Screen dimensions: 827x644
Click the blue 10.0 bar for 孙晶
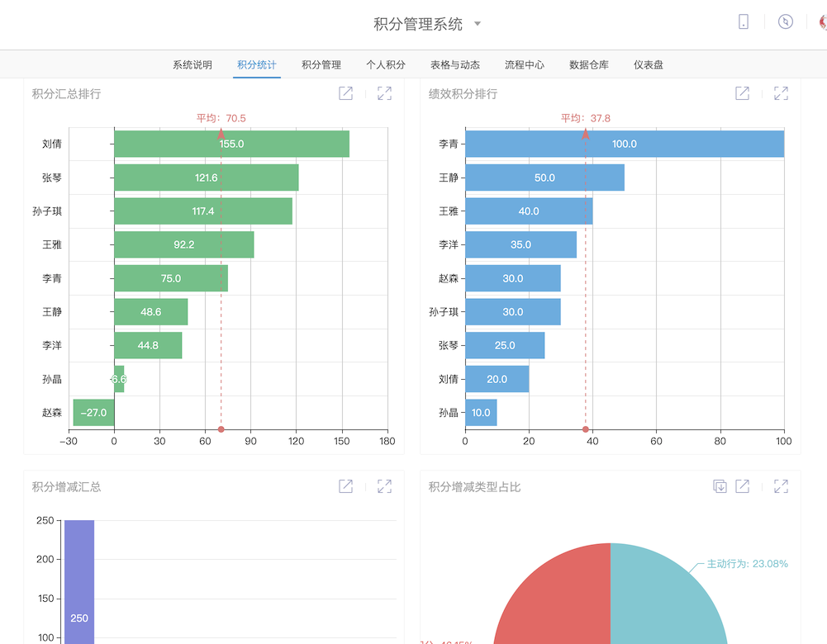(x=481, y=413)
